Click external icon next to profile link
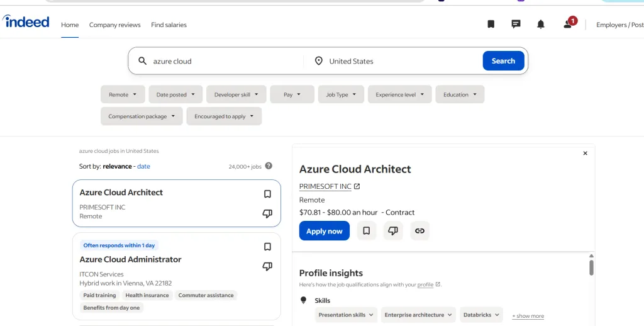This screenshot has width=644, height=326. [x=438, y=284]
